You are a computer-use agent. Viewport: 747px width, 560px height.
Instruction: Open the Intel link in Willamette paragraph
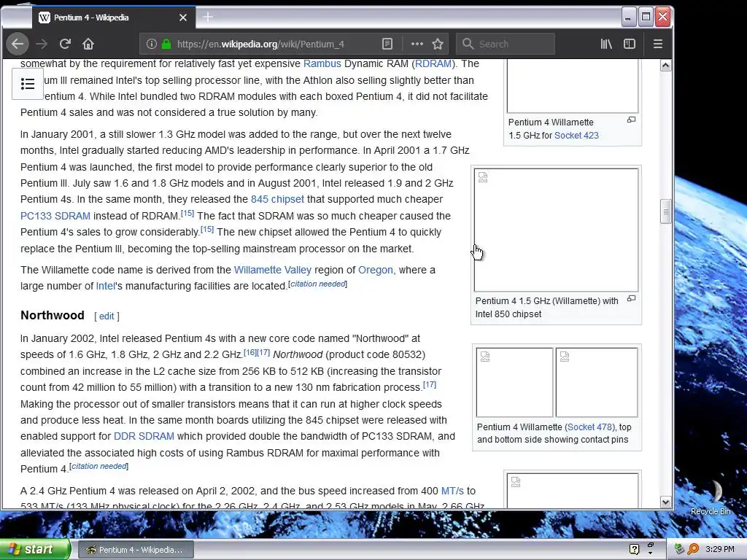105,286
